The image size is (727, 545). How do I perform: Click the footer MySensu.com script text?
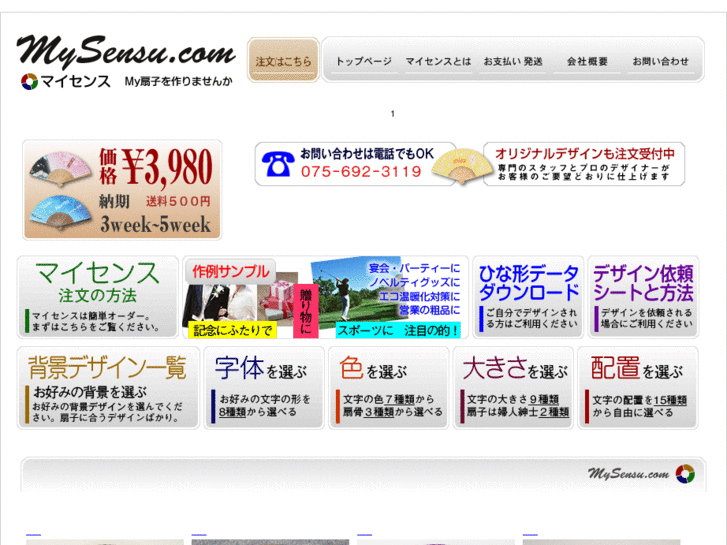pyautogui.click(x=628, y=474)
